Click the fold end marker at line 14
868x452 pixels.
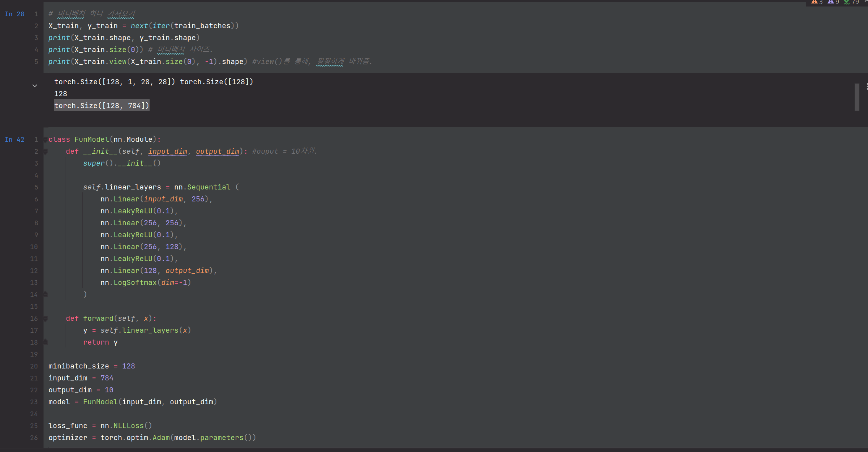tap(46, 294)
